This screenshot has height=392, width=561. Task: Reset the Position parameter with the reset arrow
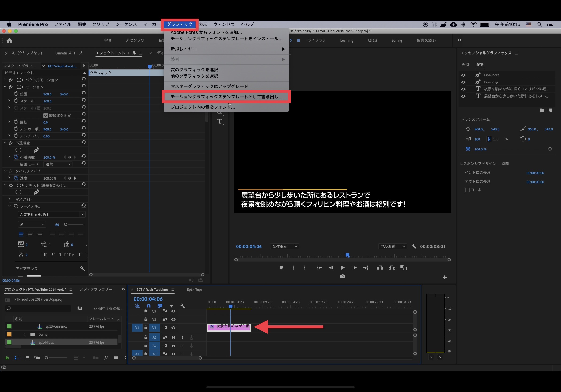[x=83, y=94]
